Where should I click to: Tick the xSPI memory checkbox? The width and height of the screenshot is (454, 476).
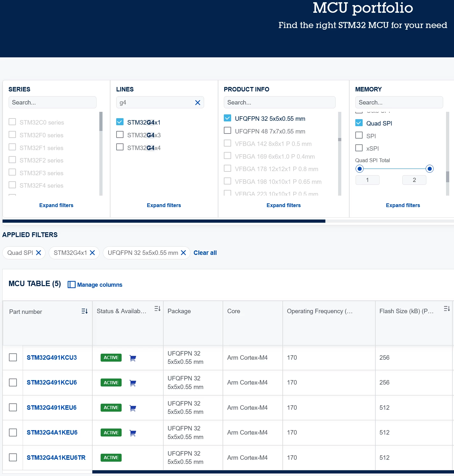point(359,148)
